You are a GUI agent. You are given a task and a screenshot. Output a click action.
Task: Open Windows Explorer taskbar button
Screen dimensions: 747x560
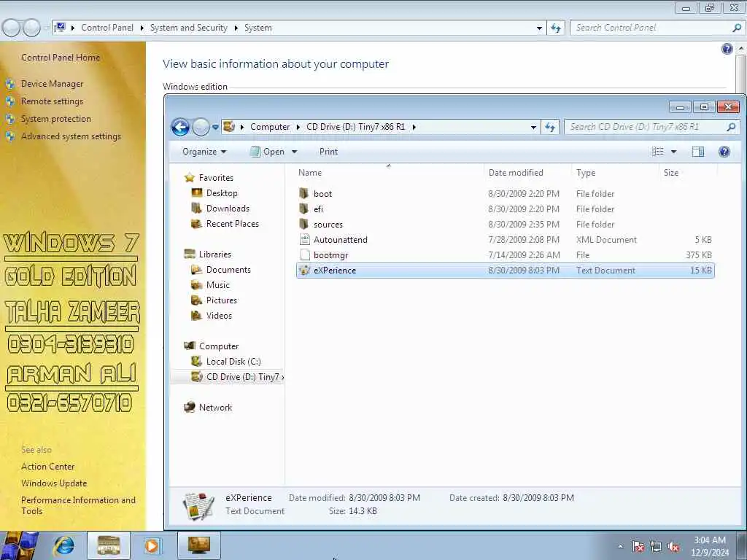pyautogui.click(x=109, y=545)
